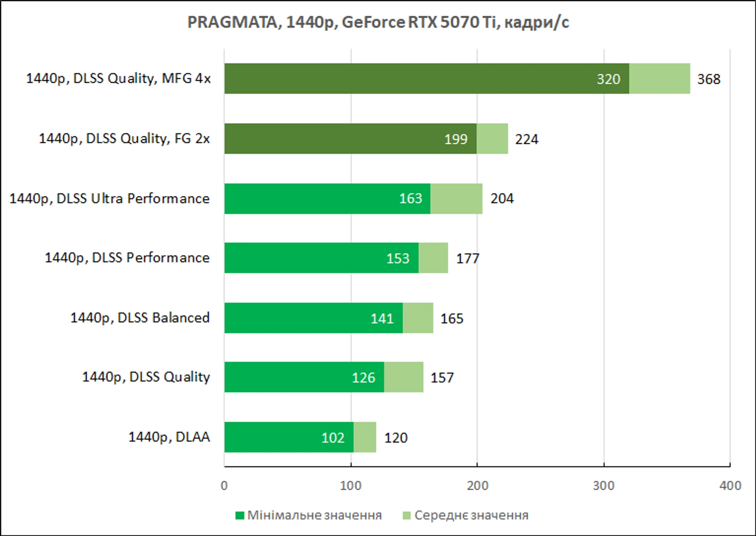Click the minimum value "320"

click(608, 79)
